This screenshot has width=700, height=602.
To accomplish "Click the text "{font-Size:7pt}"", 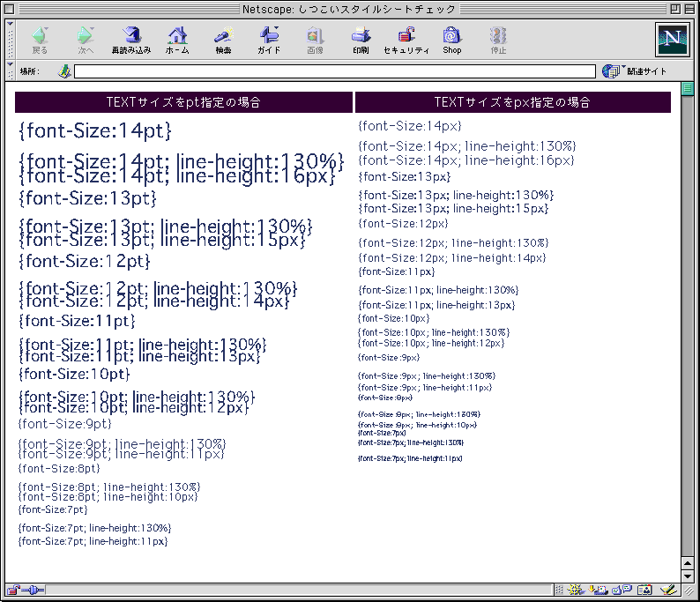I will 53,509.
